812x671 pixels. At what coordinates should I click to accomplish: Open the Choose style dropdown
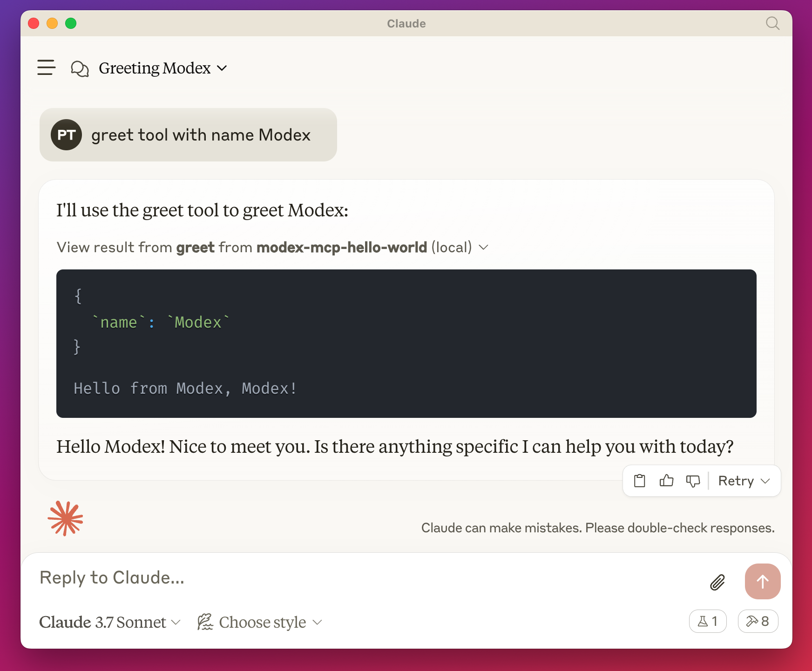pos(259,622)
